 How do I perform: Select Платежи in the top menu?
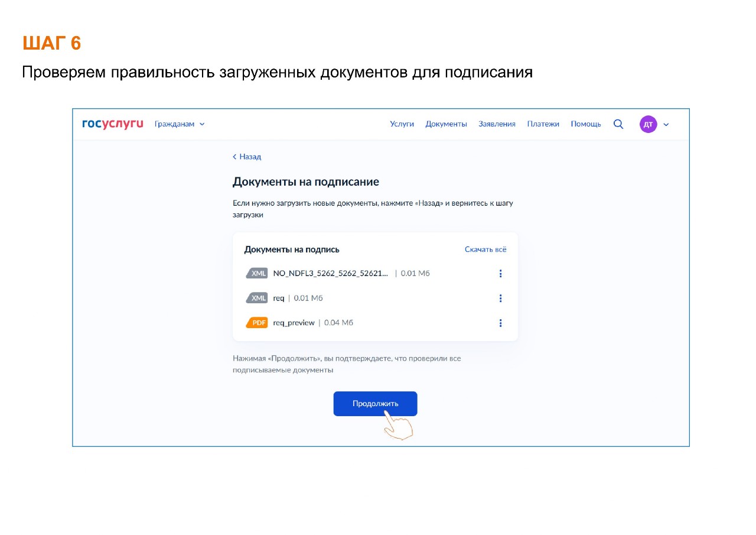click(x=543, y=124)
